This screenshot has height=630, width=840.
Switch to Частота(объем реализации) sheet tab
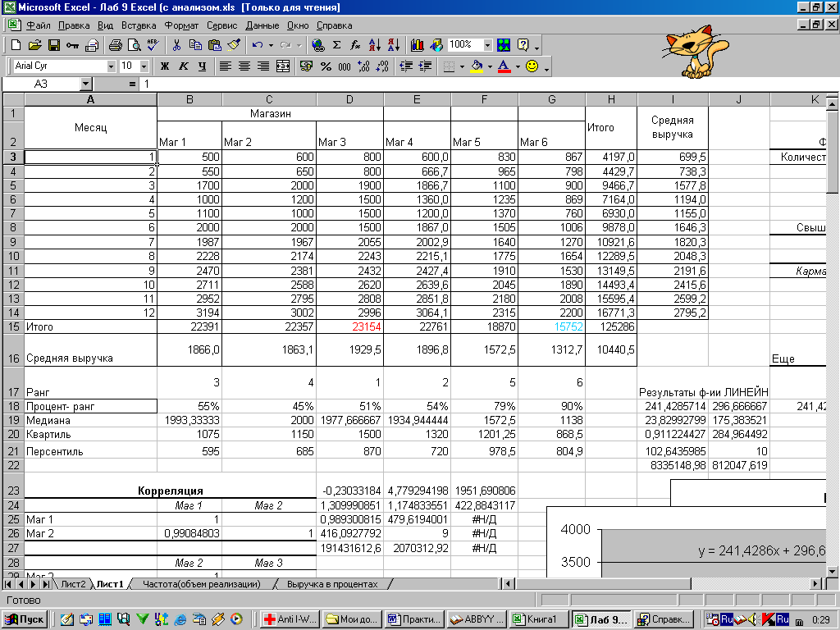[x=202, y=584]
